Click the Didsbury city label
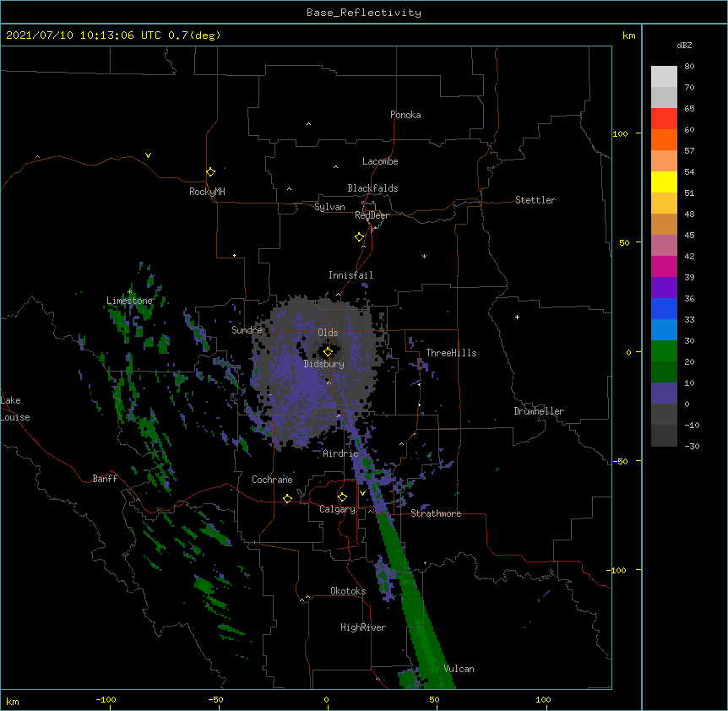728x711 pixels. pos(324,364)
